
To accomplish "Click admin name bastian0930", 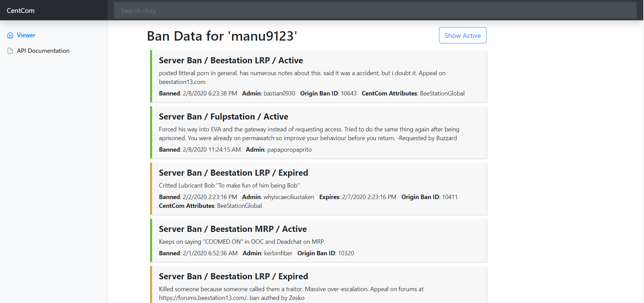I will click(x=279, y=93).
